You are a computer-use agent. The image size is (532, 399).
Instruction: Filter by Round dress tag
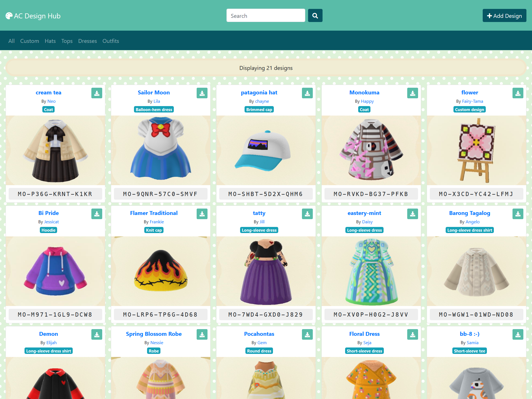pyautogui.click(x=259, y=351)
